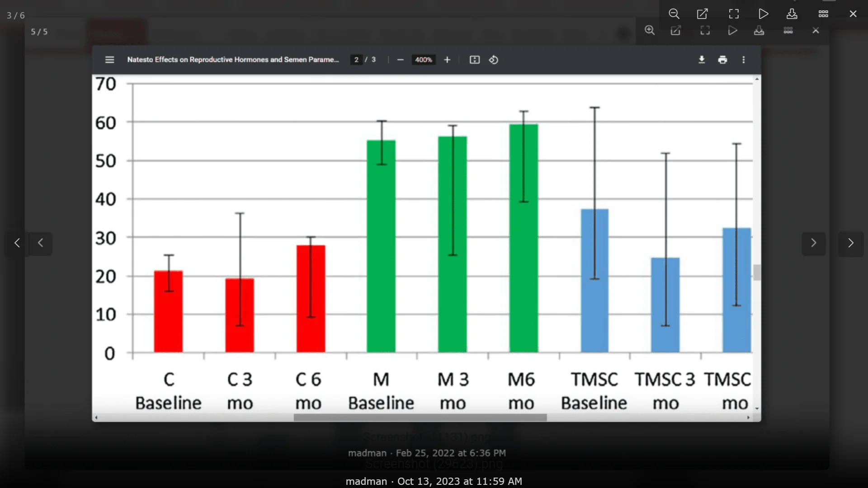The height and width of the screenshot is (488, 868).
Task: Click the green M Baseline bar
Action: [x=381, y=246]
